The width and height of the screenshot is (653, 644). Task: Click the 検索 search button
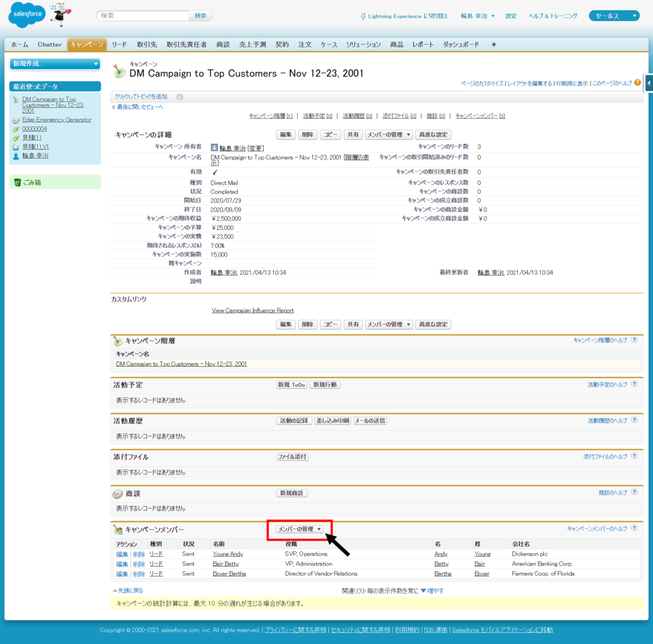(x=200, y=16)
